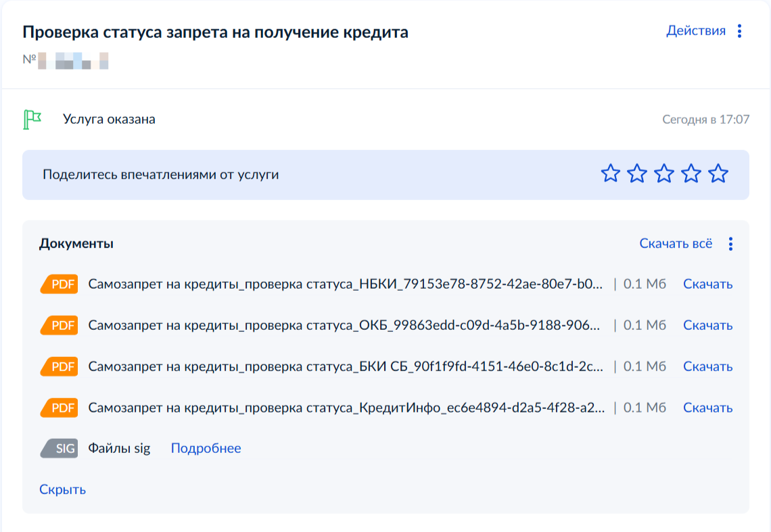This screenshot has width=771, height=532.
Task: Rate the service one star
Action: 610,174
